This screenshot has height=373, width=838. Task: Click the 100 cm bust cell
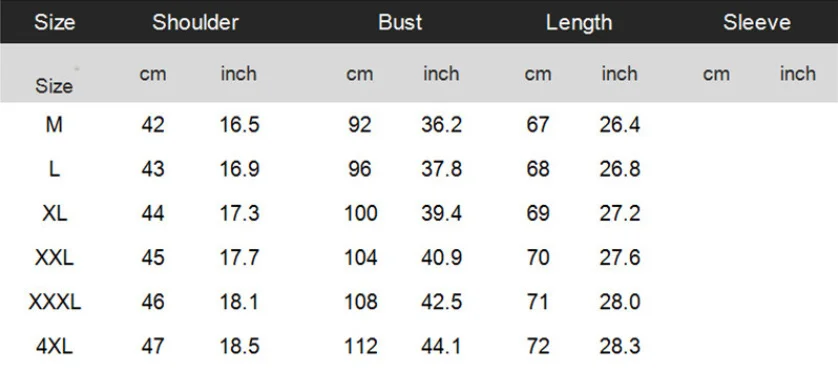pyautogui.click(x=361, y=214)
